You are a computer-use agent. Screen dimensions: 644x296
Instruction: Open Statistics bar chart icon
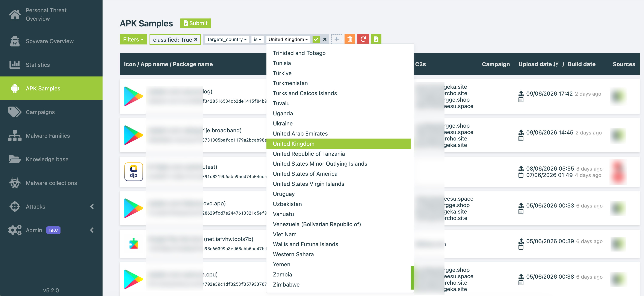(15, 65)
